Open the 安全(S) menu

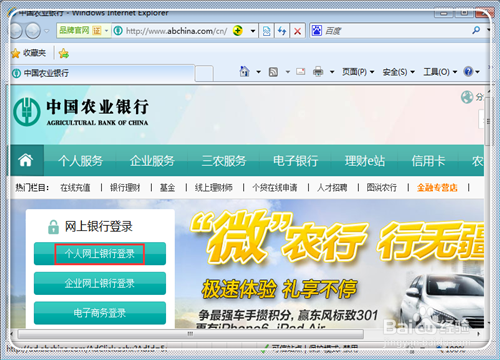398,72
